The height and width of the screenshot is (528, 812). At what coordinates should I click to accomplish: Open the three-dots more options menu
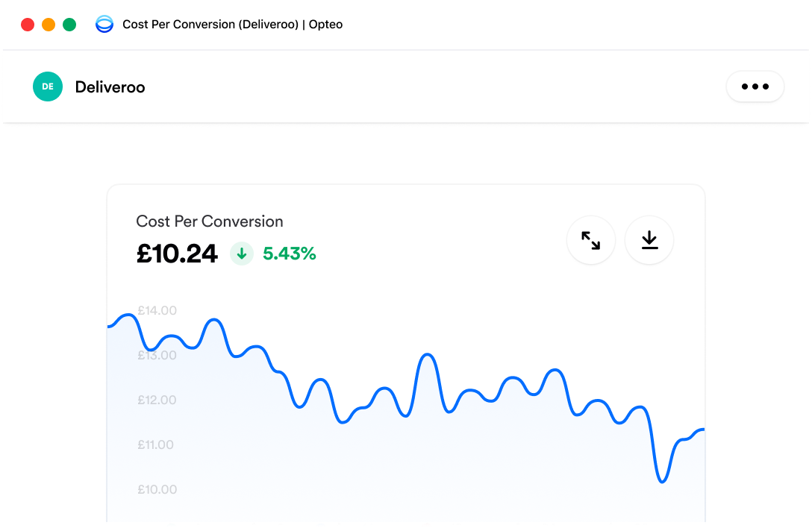pos(755,87)
